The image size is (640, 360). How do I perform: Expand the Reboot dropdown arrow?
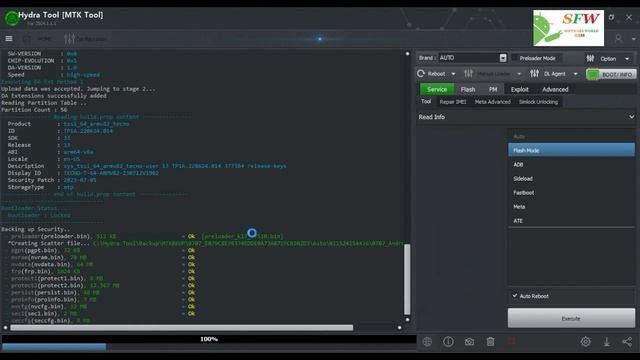453,74
